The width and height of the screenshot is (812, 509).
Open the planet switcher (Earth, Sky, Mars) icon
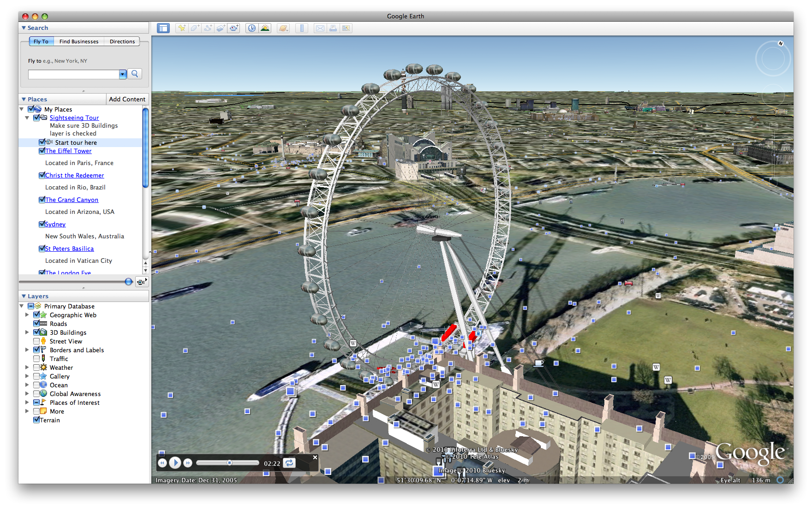tap(283, 28)
